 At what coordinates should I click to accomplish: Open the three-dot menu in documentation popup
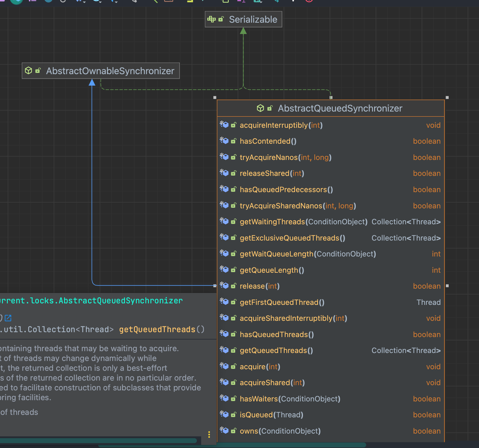[x=209, y=435]
